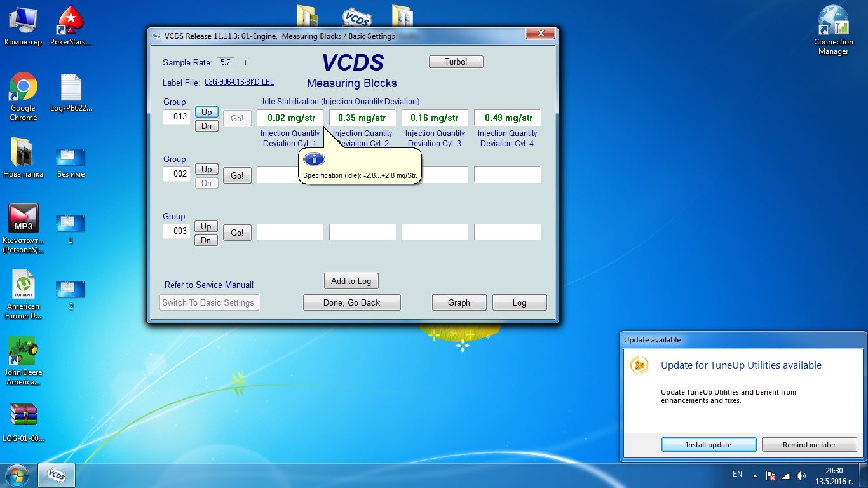Click the EN language indicator

(737, 474)
